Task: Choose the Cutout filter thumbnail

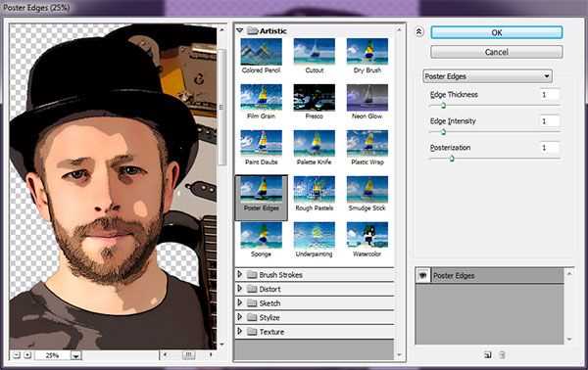Action: click(x=315, y=52)
